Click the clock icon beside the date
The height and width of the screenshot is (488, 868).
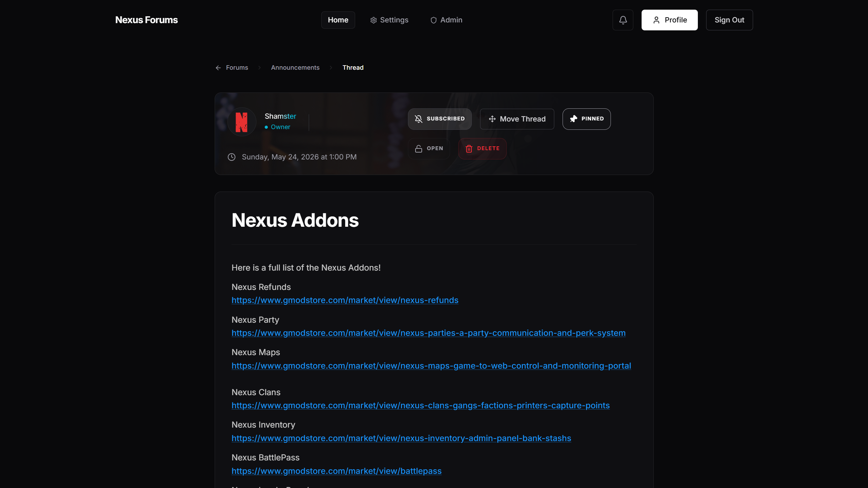point(232,157)
